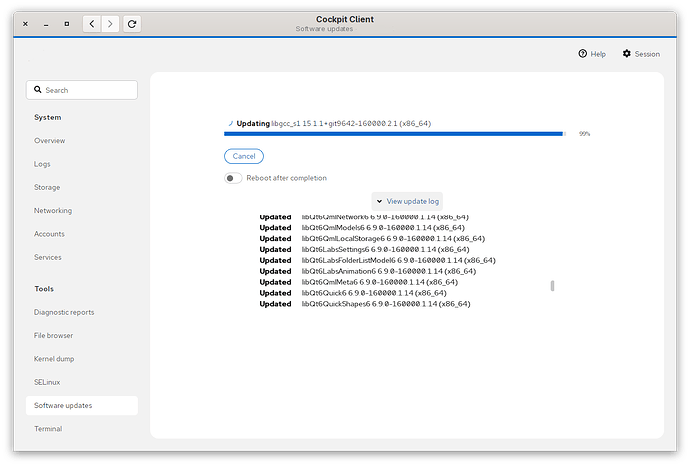Image resolution: width=690 pixels, height=465 pixels.
Task: Go forward with the right arrow button
Action: point(110,24)
